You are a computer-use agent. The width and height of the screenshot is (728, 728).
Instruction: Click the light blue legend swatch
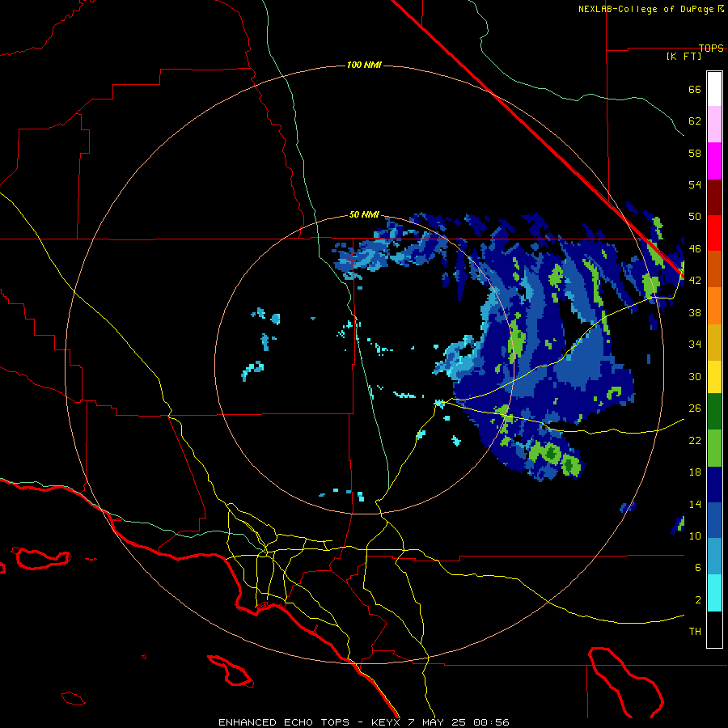pyautogui.click(x=714, y=557)
